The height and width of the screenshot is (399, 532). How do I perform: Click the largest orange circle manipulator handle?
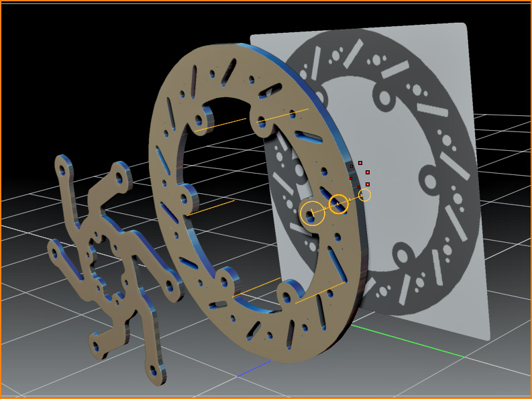click(x=313, y=213)
